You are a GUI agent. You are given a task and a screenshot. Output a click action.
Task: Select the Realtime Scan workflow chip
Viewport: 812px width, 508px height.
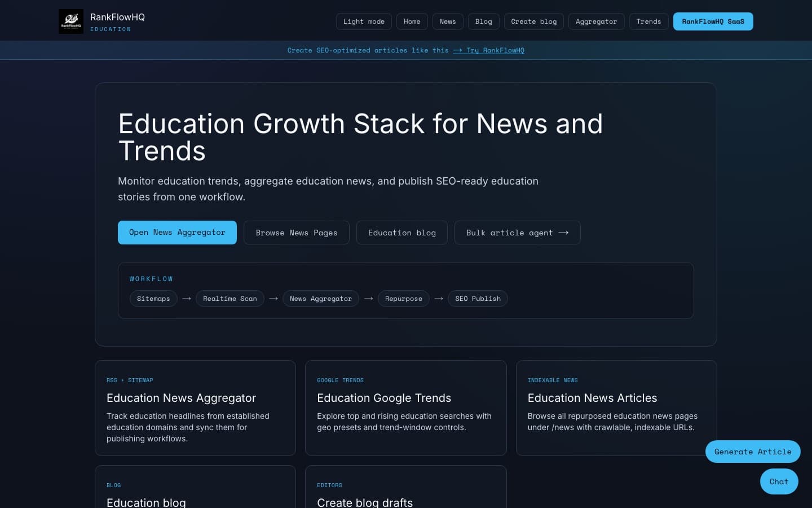(x=230, y=299)
